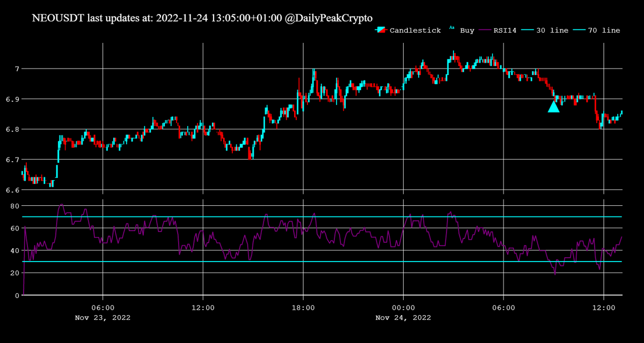
Task: Toggle the Candlestick legend entry
Action: 408,31
